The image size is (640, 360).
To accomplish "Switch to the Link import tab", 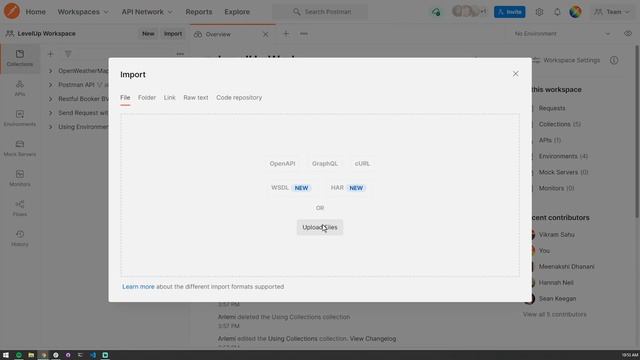I will point(169,98).
